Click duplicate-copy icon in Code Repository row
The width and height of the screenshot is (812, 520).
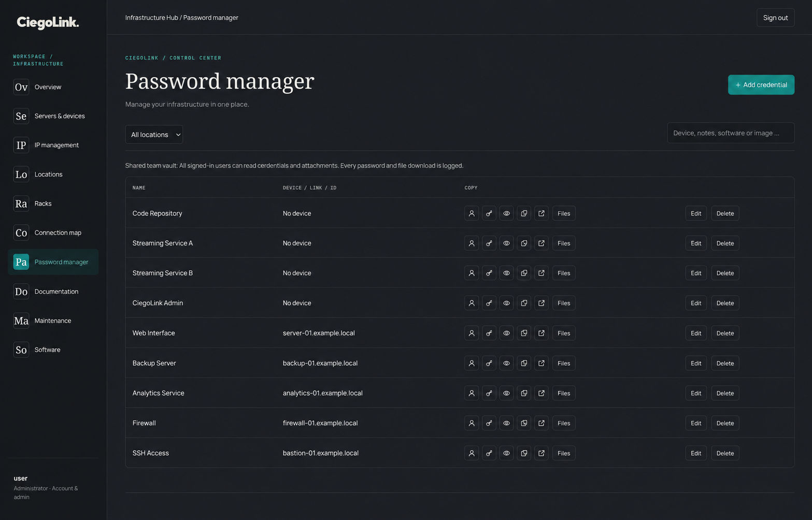[524, 213]
